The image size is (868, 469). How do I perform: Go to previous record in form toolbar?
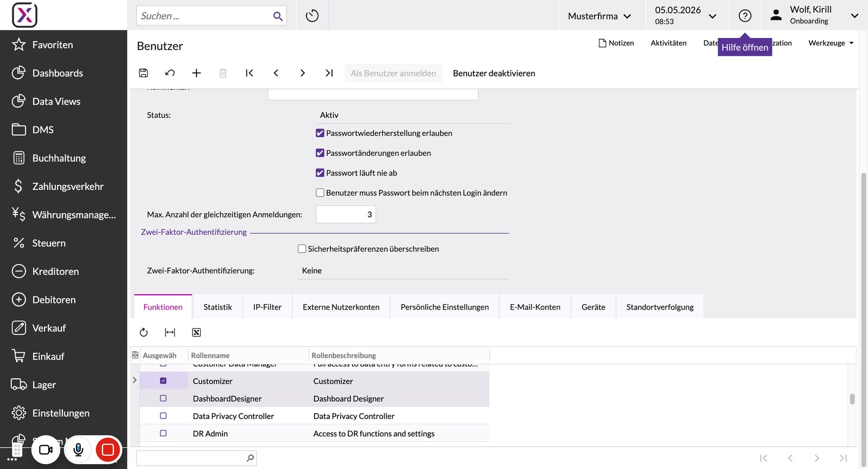(276, 73)
